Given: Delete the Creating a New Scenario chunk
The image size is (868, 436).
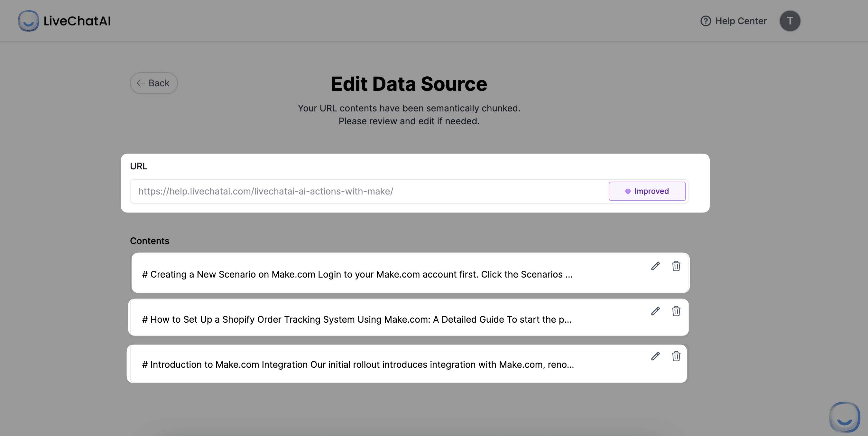Looking at the screenshot, I should coord(676,266).
